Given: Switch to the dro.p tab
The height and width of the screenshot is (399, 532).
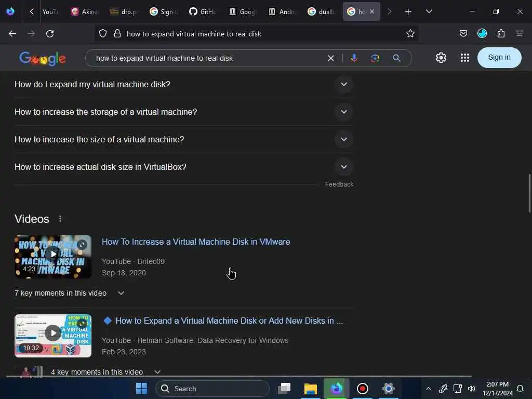Looking at the screenshot, I should [x=124, y=11].
